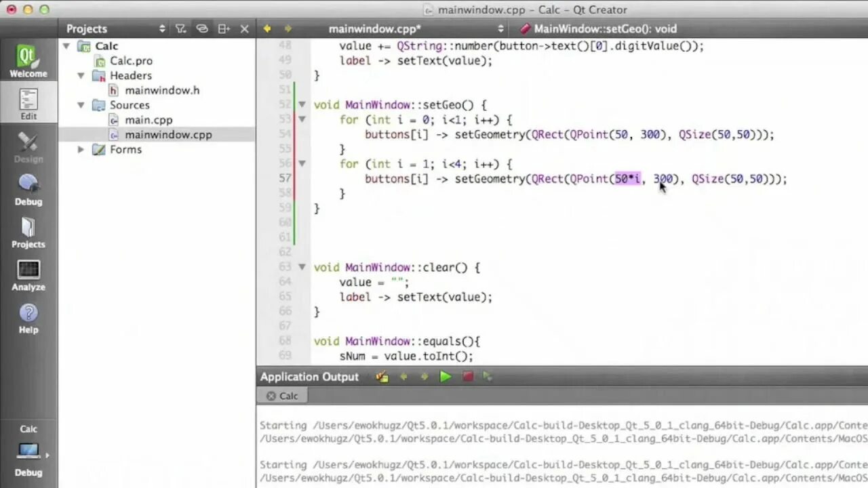Click the macOS window zoom button

(44, 9)
